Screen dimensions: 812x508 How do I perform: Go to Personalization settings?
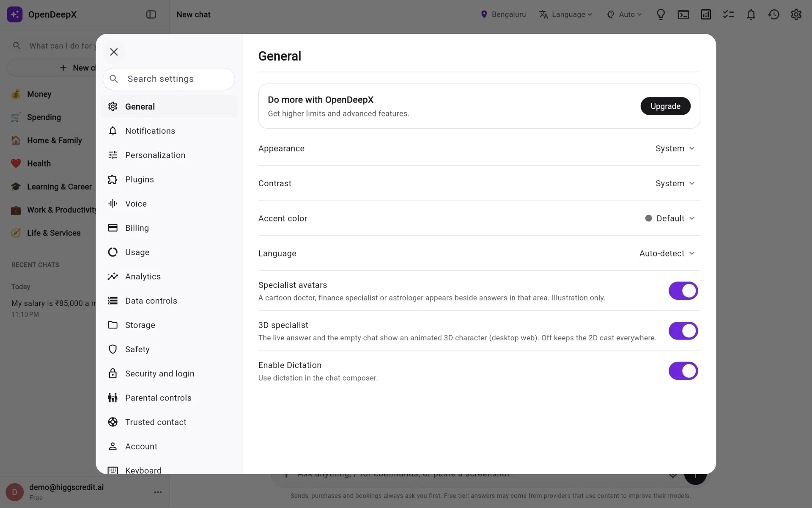point(169,155)
